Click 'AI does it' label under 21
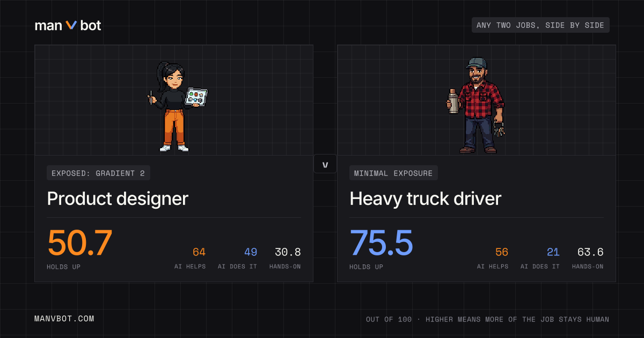The height and width of the screenshot is (338, 644). tap(540, 267)
